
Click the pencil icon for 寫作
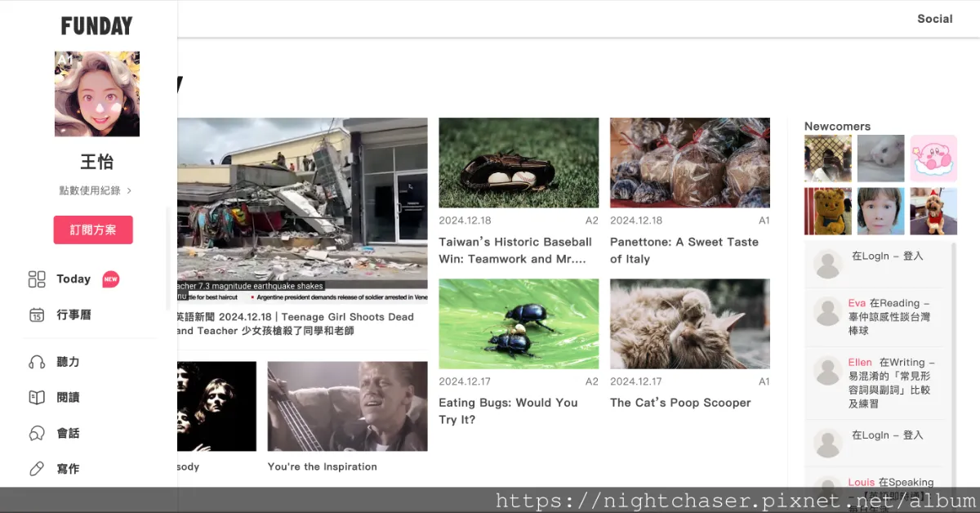37,469
